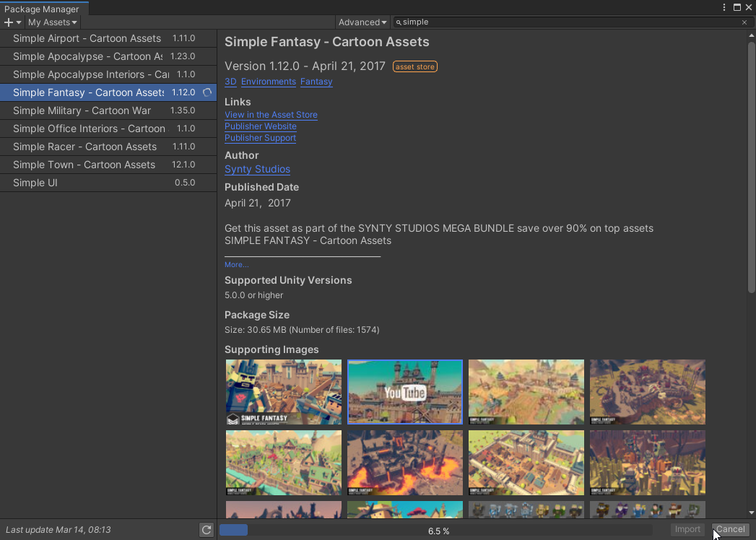Open the window kebab options menu
Viewport: 756px width, 540px height.
pos(724,7)
